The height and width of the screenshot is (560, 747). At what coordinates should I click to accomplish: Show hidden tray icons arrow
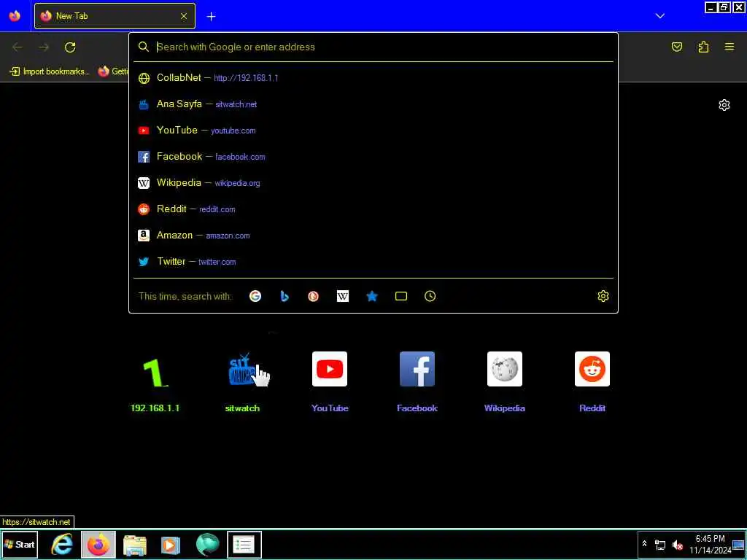(645, 543)
